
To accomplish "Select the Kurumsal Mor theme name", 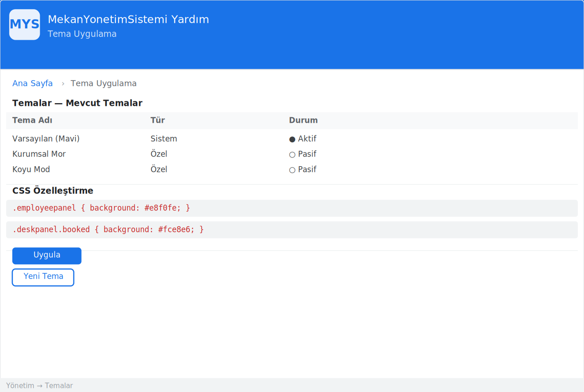I will pyautogui.click(x=39, y=154).
